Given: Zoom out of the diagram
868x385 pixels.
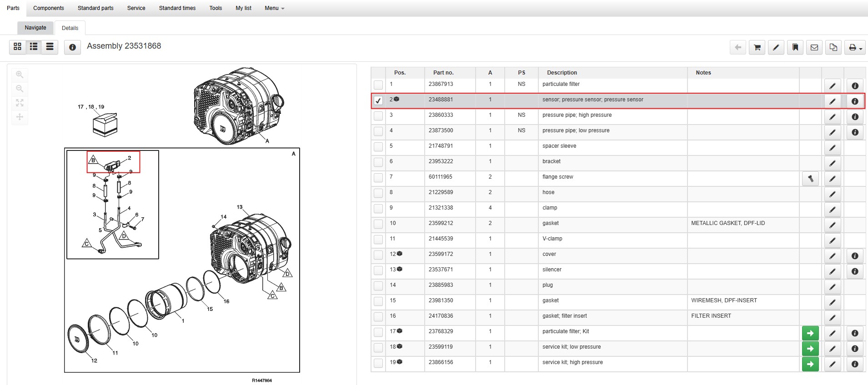Looking at the screenshot, I should point(20,89).
